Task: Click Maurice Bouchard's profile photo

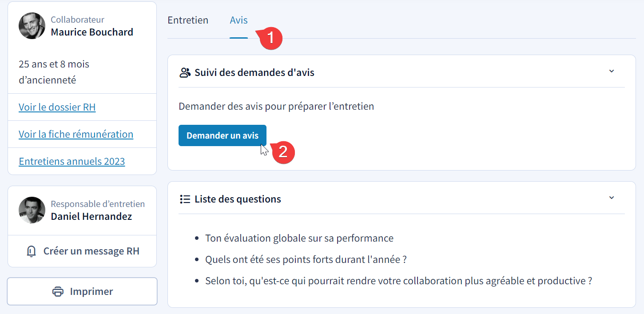Action: tap(32, 26)
